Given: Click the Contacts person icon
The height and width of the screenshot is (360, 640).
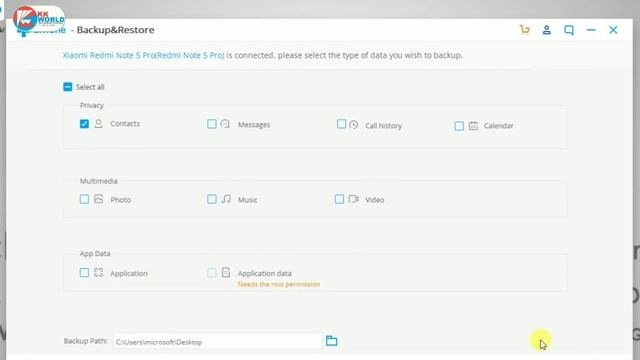Looking at the screenshot, I should 98,123.
